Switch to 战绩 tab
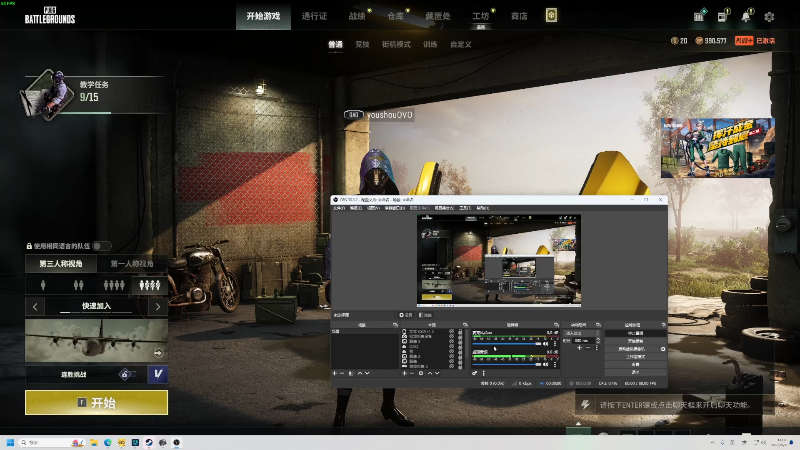Viewport: 800px width, 450px height. pos(357,16)
